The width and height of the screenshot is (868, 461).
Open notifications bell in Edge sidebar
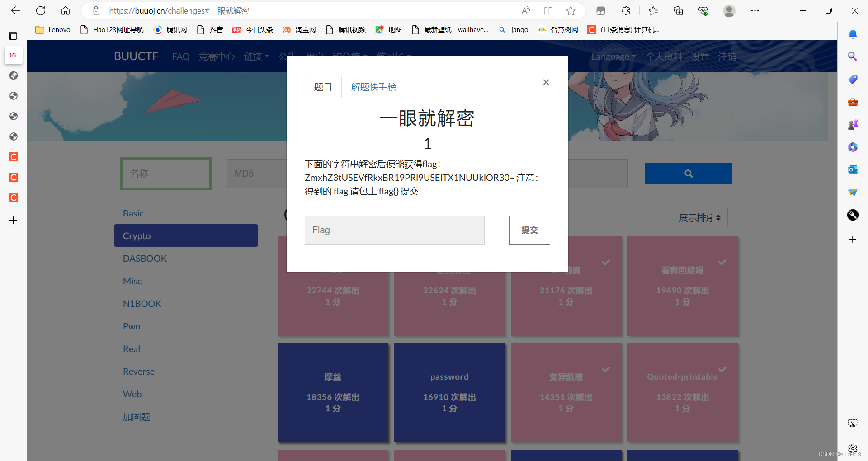point(853,34)
